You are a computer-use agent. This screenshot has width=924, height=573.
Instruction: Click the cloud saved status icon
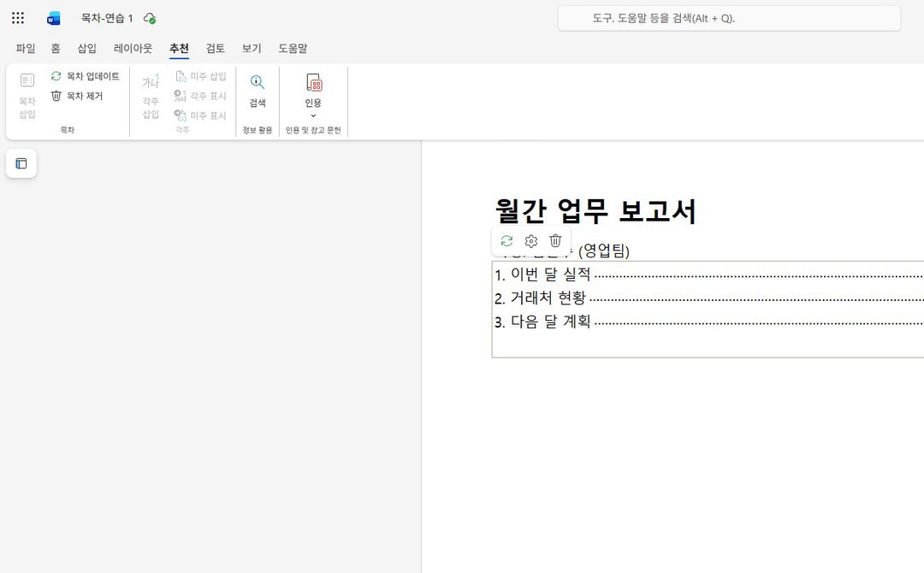point(150,18)
